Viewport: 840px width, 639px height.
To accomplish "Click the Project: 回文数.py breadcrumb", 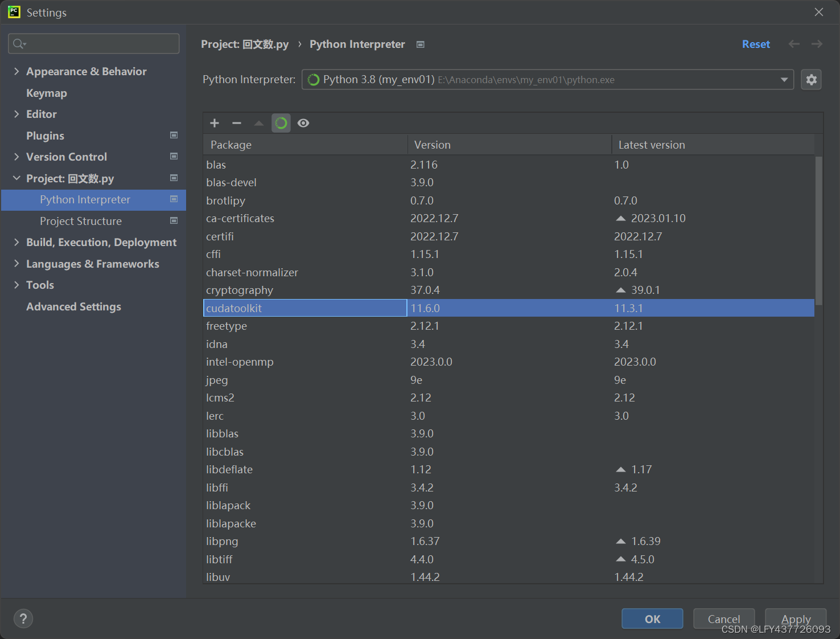I will point(245,44).
